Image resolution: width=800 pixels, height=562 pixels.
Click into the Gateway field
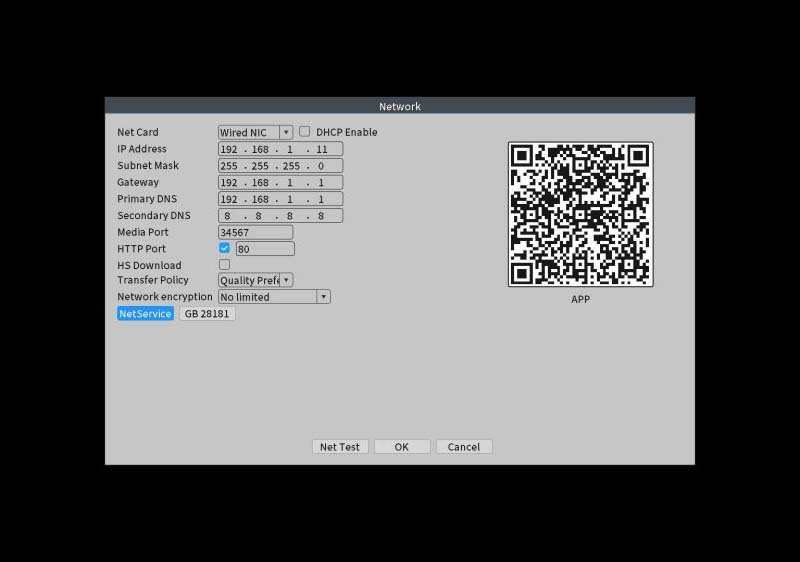click(x=280, y=183)
